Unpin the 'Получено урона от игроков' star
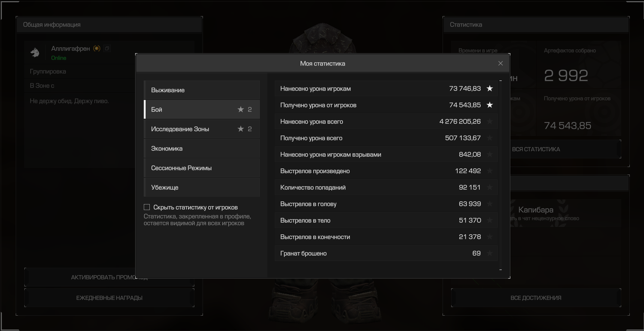 489,105
